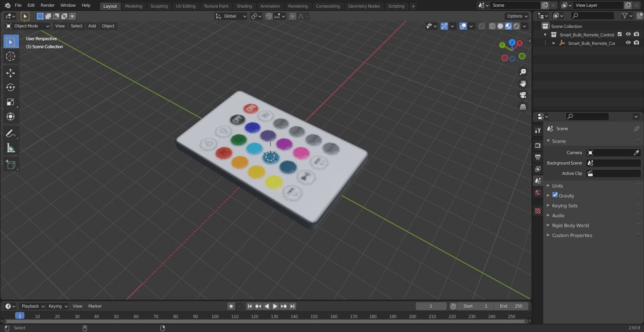Click the viewport zoom magnifier icon

point(523,72)
